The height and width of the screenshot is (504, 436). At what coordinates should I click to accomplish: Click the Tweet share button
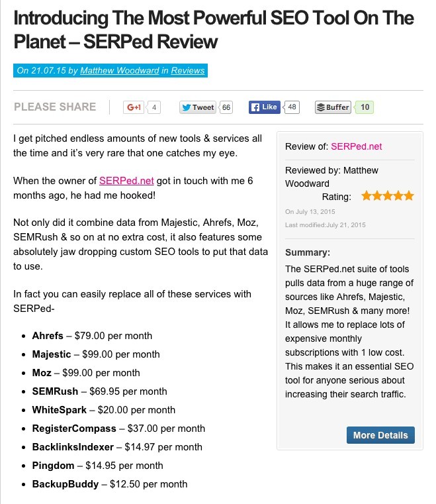(x=198, y=107)
